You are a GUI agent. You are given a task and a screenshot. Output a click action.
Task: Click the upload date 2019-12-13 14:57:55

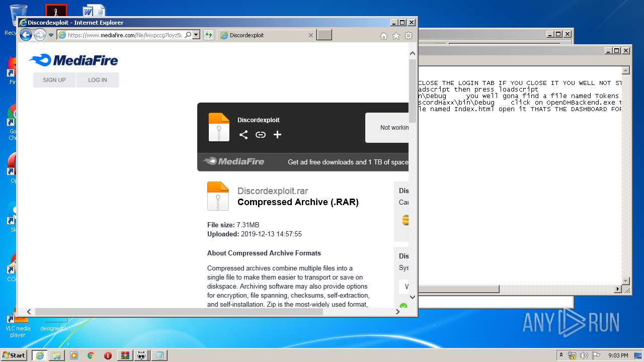click(x=271, y=234)
